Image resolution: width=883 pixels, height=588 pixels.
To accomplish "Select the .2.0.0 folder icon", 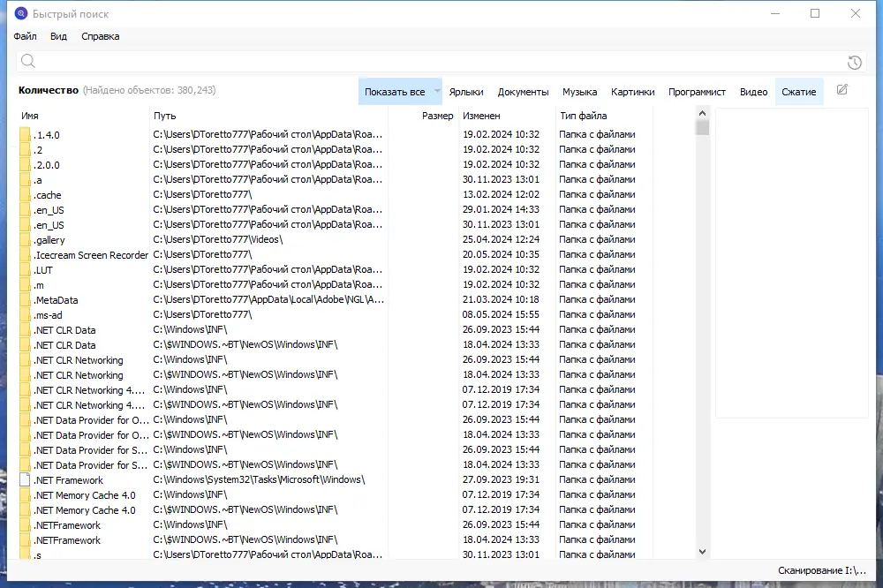I will (25, 164).
